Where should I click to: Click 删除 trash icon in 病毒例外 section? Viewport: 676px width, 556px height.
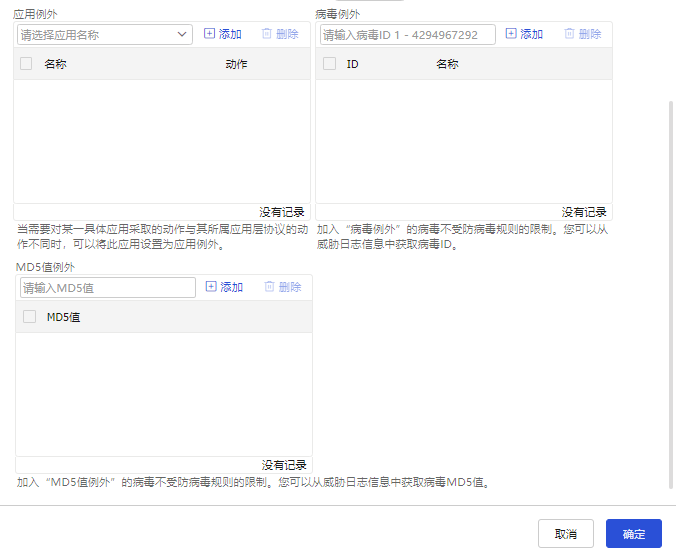[569, 34]
